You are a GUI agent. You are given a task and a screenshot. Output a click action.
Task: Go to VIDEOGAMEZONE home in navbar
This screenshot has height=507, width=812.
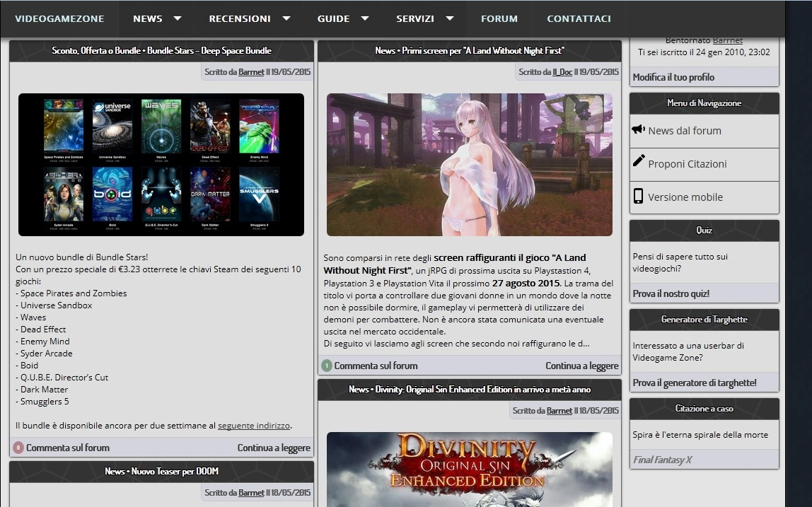(59, 18)
